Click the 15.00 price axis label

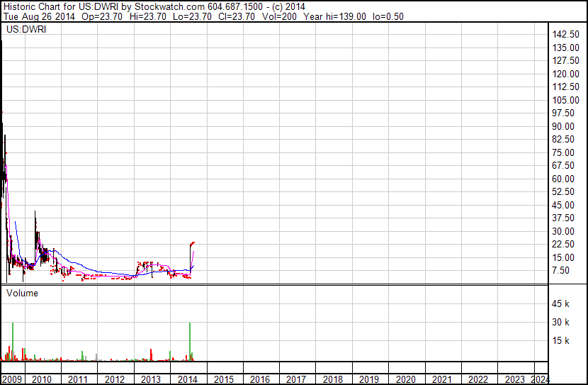(563, 258)
